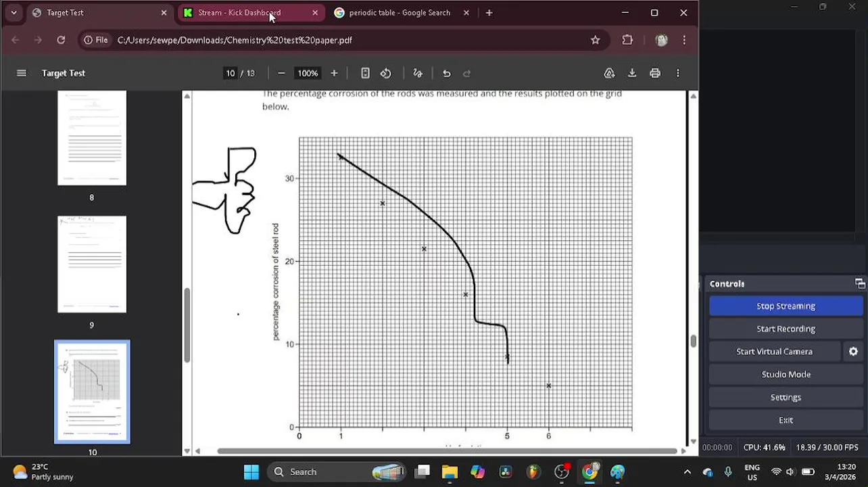
Task: Open DaVinci Resolve from taskbar
Action: click(506, 471)
